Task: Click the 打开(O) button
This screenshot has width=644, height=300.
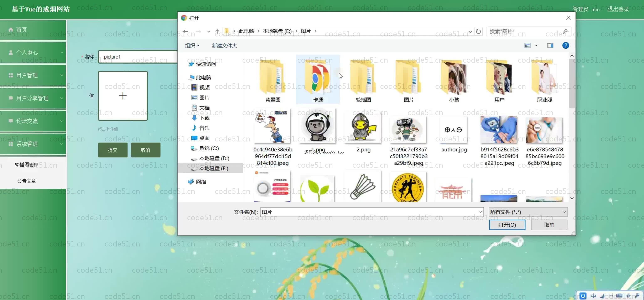Action: coord(507,225)
